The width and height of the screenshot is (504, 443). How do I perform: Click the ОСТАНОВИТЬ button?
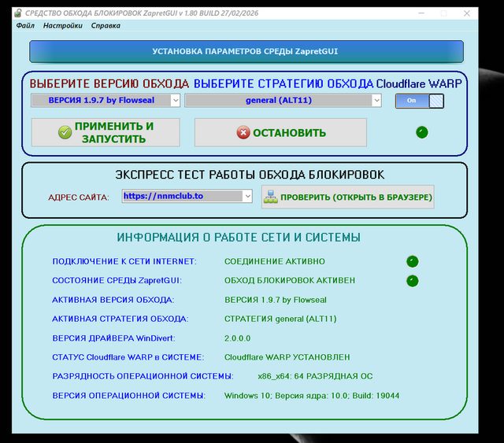pyautogui.click(x=280, y=132)
